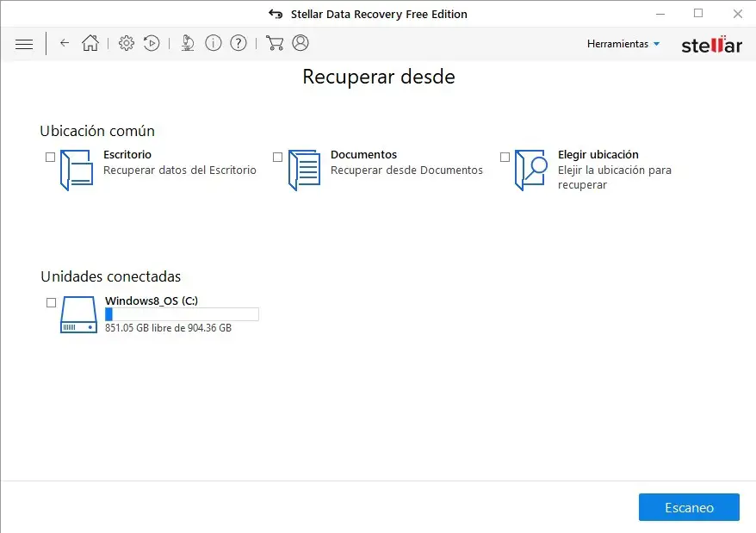Image resolution: width=756 pixels, height=533 pixels.
Task: Click the Documentos label
Action: click(x=363, y=154)
